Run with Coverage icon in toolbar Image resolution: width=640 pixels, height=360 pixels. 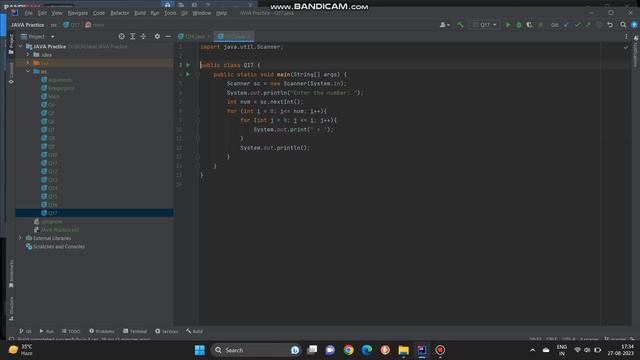click(x=529, y=25)
